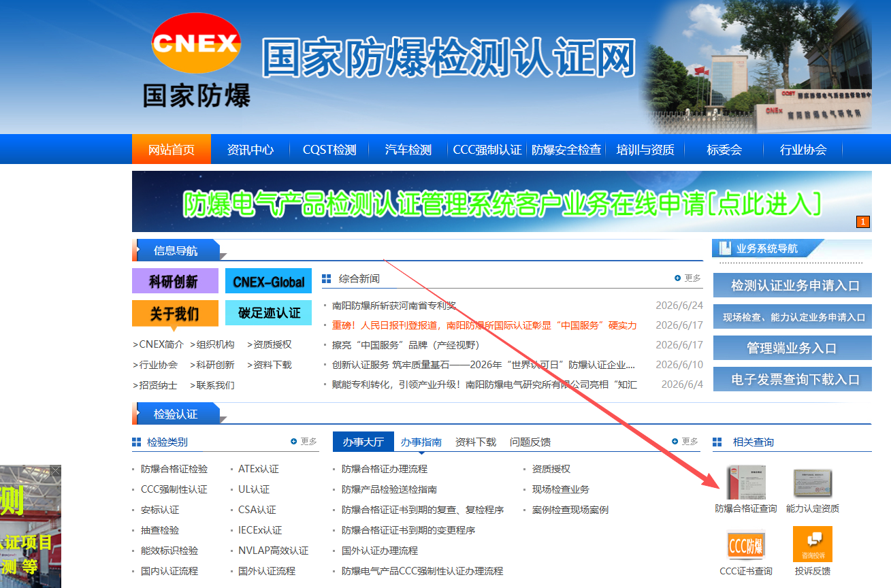Open news 南阳防爆所斩获河南省专利奖
891x588 pixels.
click(394, 306)
